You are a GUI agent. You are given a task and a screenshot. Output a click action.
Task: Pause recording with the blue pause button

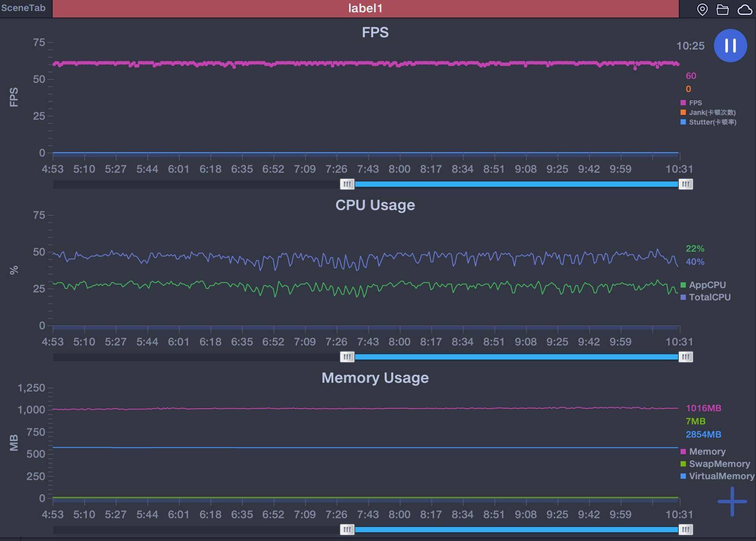click(x=730, y=46)
